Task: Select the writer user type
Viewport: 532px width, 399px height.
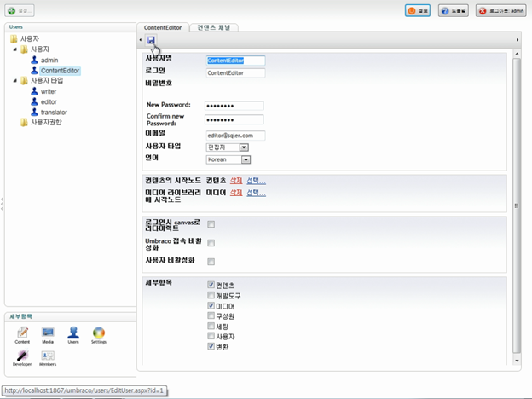Action: point(49,91)
